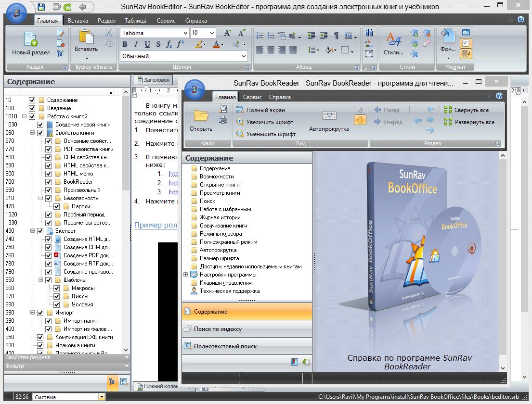Uncheck the Введение checkbox
Image resolution: width=532 pixels, height=404 pixels.
click(32, 109)
